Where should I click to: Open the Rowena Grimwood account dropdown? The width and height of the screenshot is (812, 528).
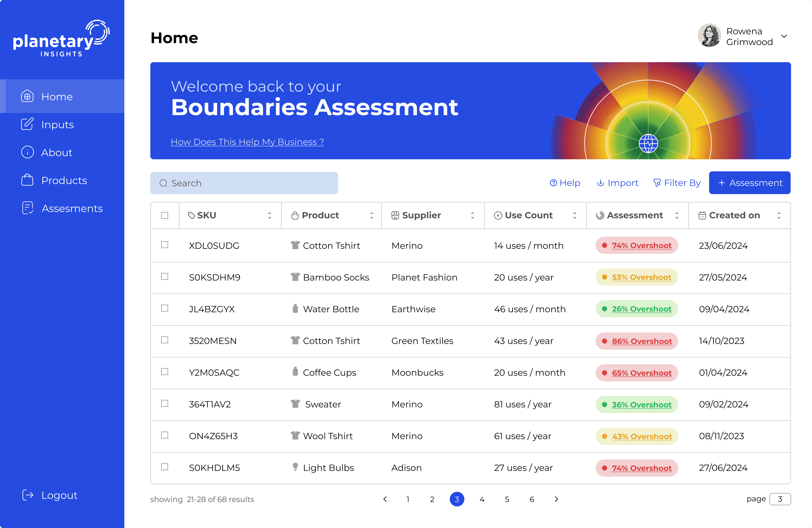click(x=784, y=36)
